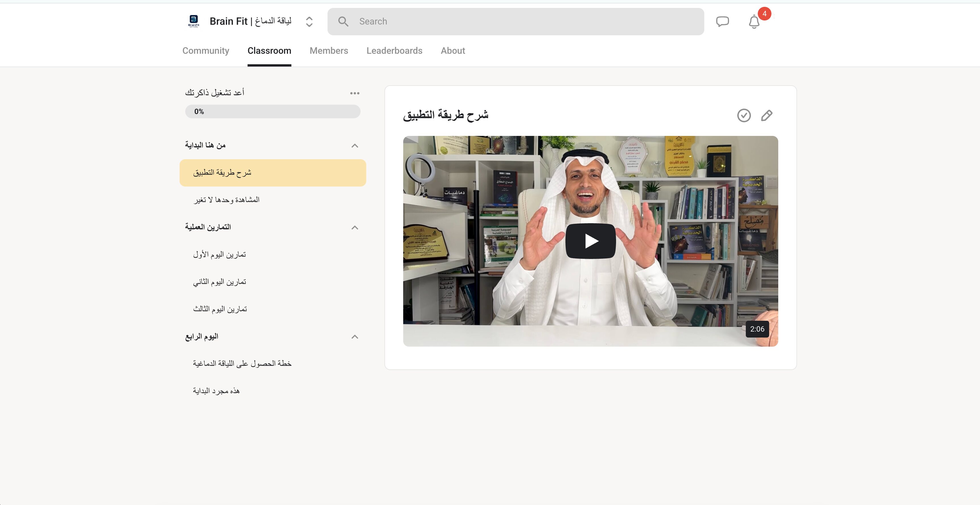Collapse the من هنا البداية section
Viewport: 980px width, 505px height.
tap(355, 146)
